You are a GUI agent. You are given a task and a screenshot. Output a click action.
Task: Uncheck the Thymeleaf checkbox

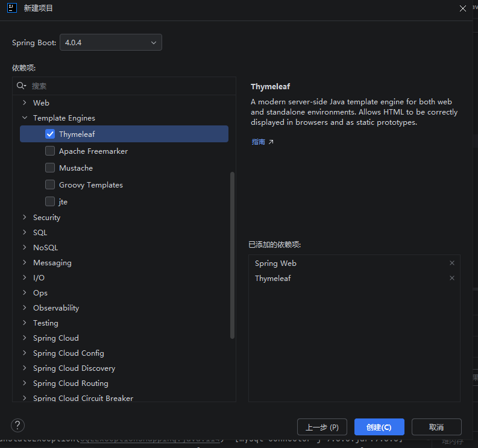(x=50, y=134)
